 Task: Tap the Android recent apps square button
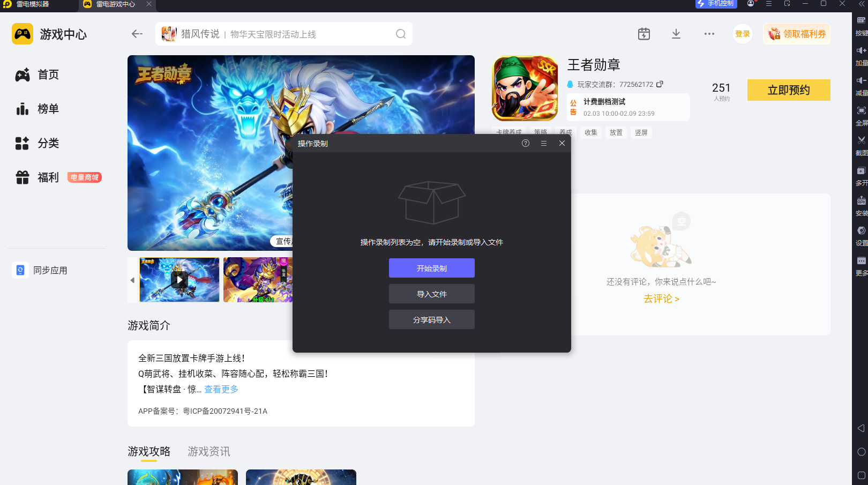coord(861,475)
